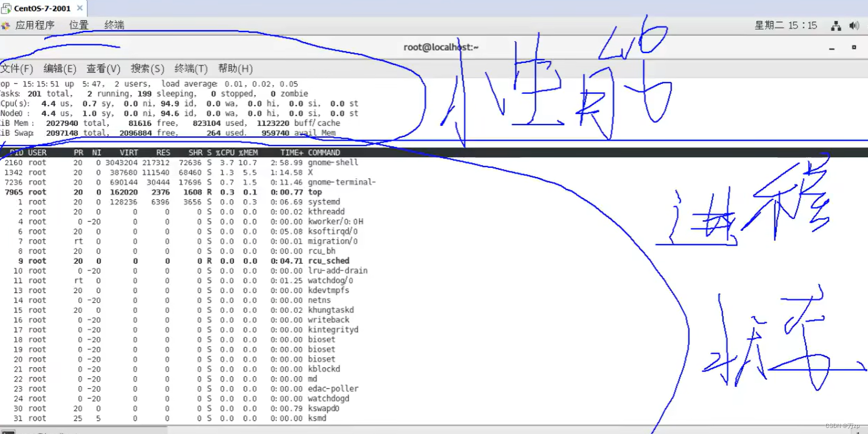Click the 3043204 VIRT value

122,162
